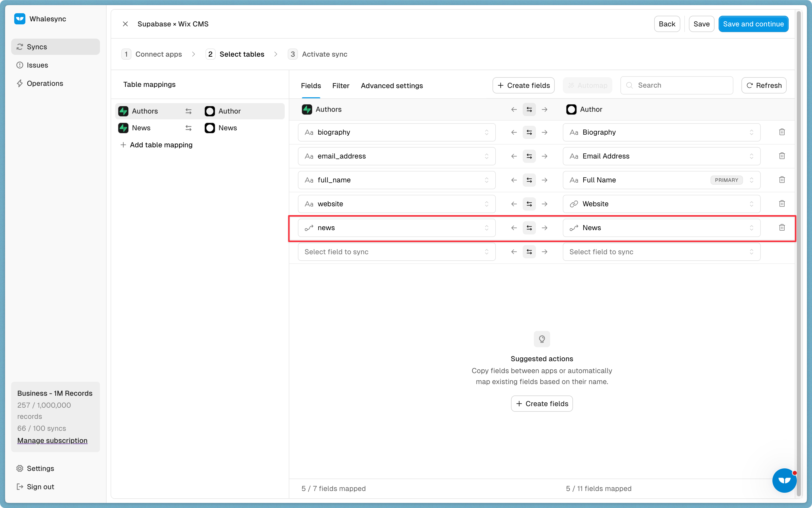
Task: Toggle two-way sync for news row
Action: pyautogui.click(x=529, y=228)
